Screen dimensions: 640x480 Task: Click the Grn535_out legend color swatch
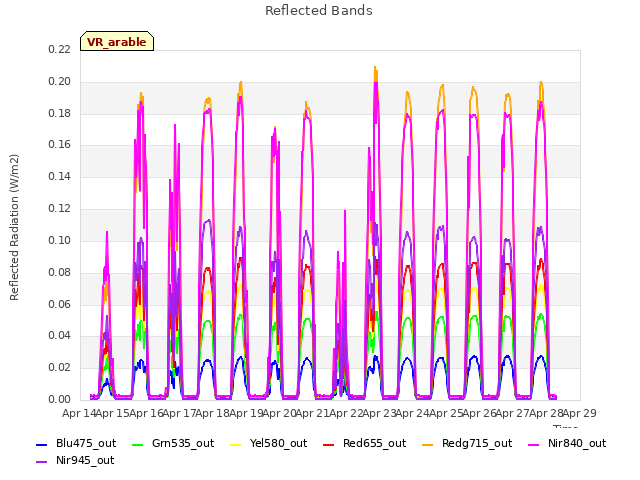pos(138,444)
